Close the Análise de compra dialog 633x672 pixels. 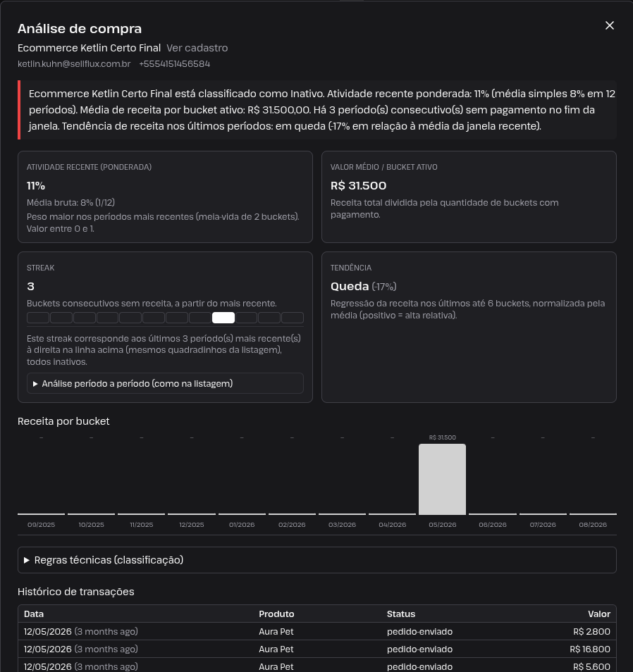point(610,26)
